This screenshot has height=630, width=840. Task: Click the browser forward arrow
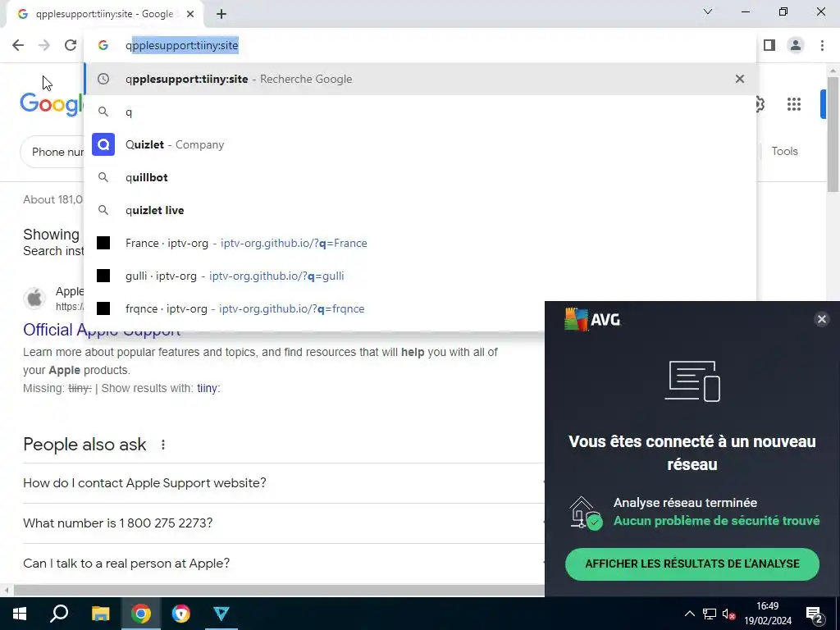point(44,45)
